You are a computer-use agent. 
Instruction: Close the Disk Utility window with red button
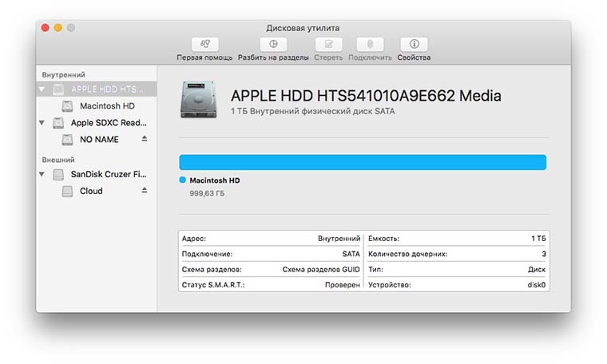(46, 28)
